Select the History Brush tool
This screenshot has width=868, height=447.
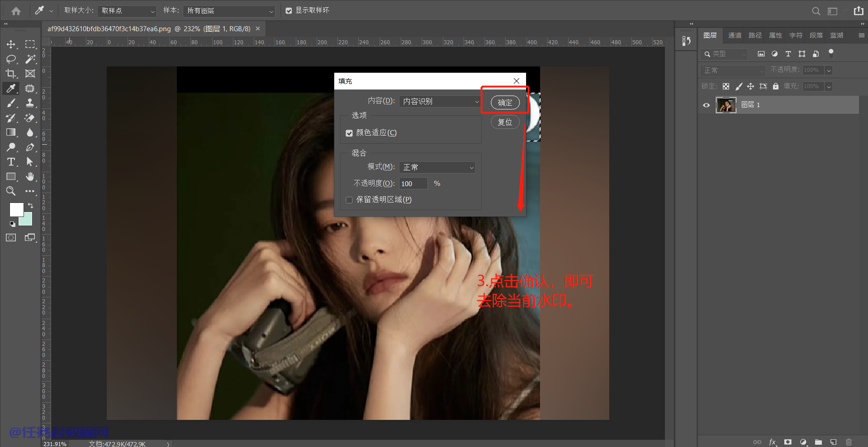11,118
